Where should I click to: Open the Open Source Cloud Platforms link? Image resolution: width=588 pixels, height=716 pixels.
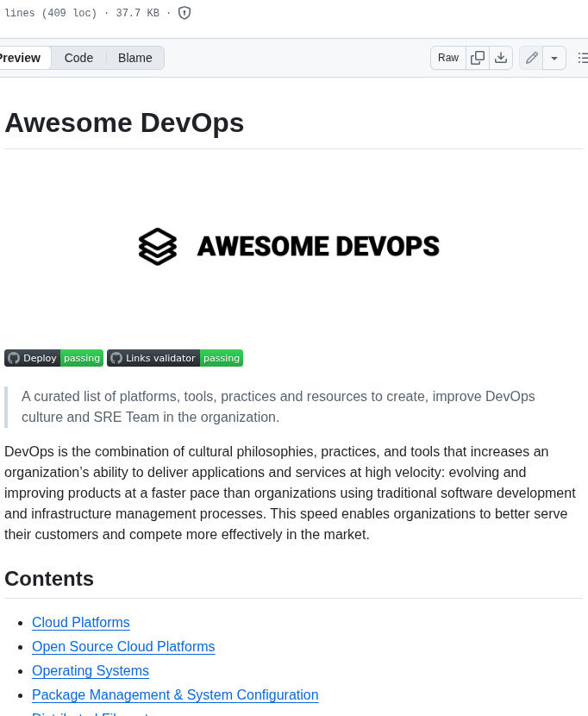[123, 647]
